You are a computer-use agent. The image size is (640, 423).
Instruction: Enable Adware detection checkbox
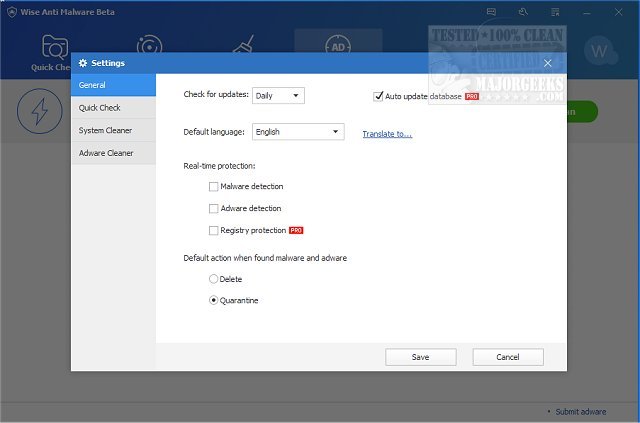tap(213, 209)
